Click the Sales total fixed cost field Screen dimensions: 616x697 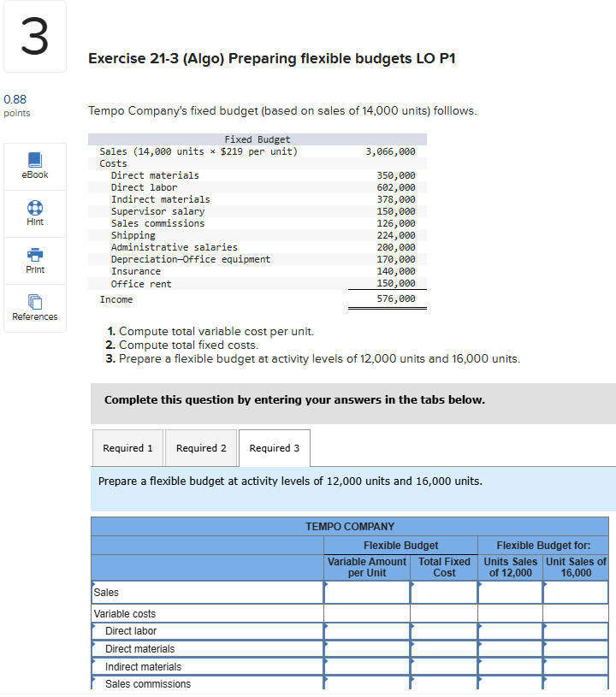click(444, 593)
